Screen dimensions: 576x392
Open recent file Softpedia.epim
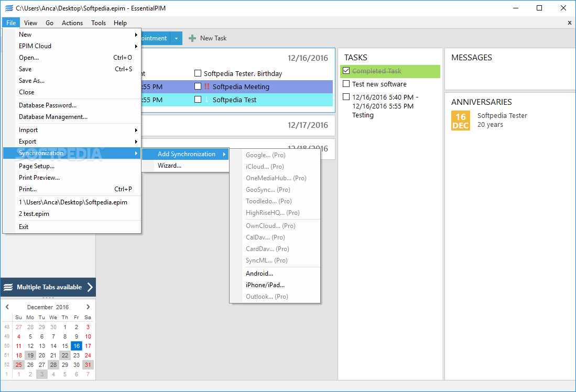click(72, 202)
